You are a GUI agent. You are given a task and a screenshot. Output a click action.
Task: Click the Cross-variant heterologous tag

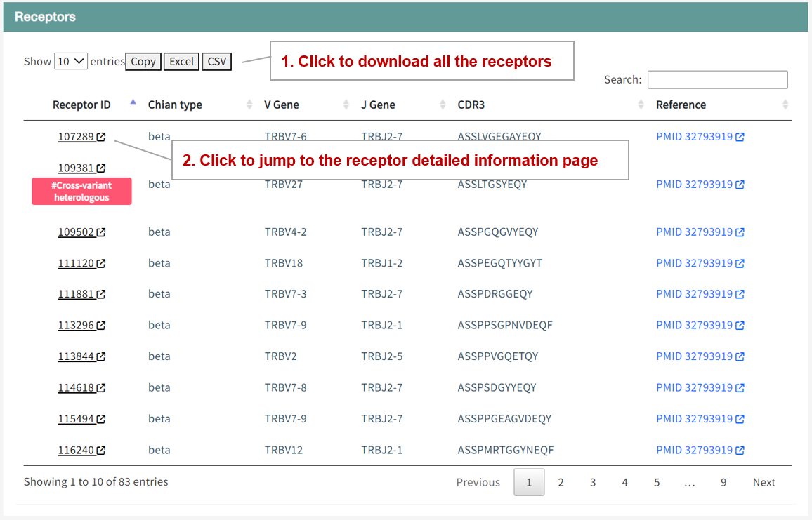pos(81,192)
